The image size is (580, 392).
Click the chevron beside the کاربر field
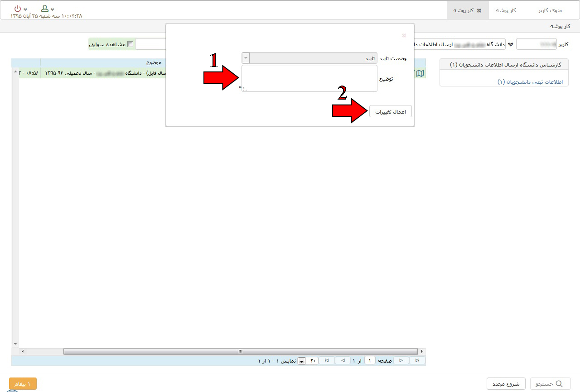511,44
